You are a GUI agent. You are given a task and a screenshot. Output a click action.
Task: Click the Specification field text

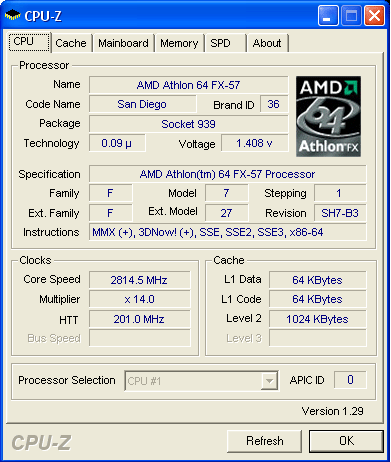click(x=227, y=174)
